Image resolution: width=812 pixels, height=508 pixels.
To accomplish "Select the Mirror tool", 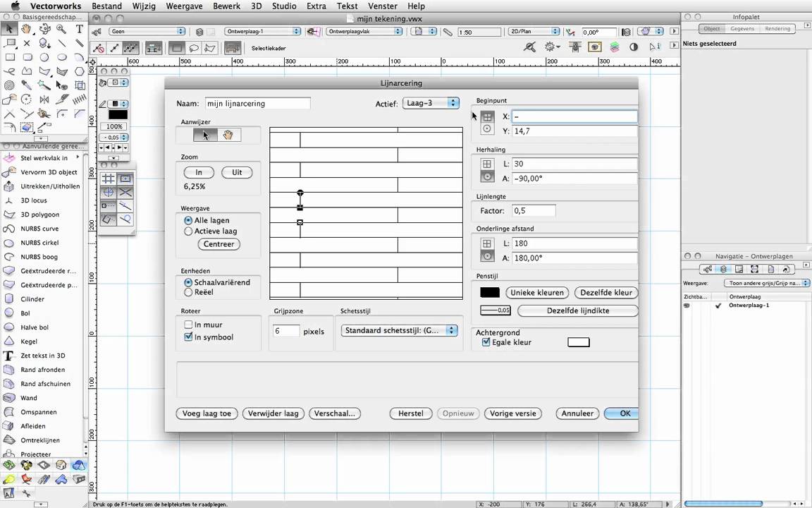I will (x=44, y=99).
